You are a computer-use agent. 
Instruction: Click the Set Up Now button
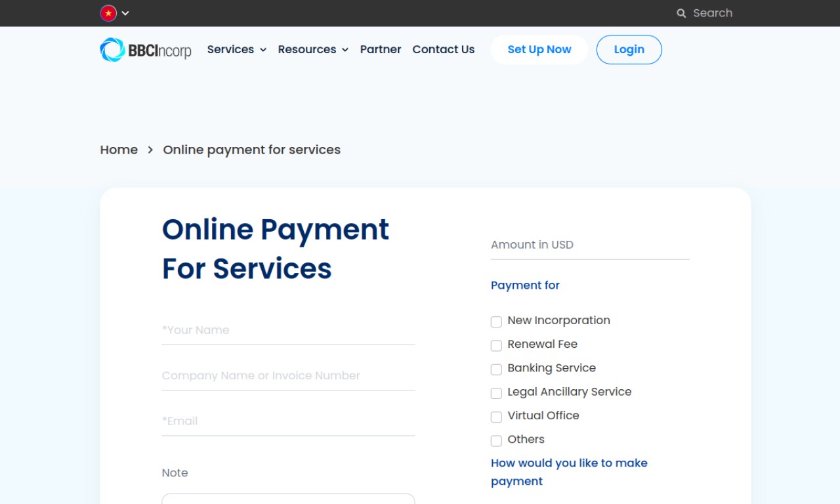(539, 49)
